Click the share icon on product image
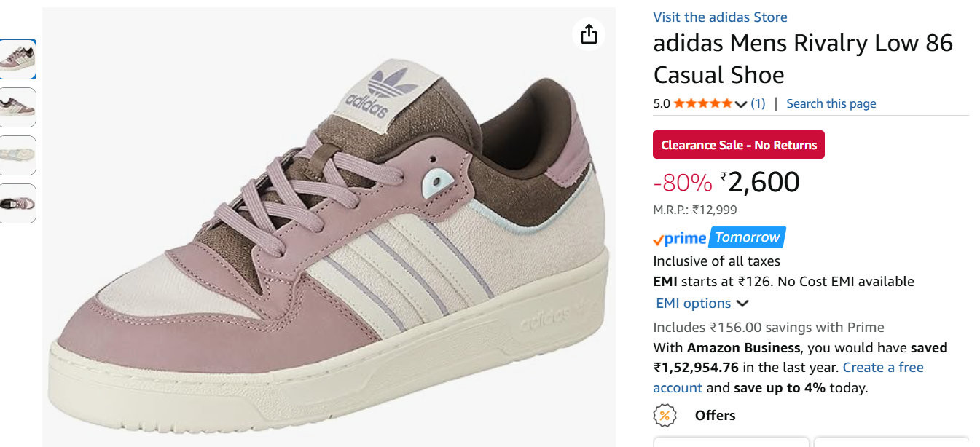 pyautogui.click(x=589, y=34)
